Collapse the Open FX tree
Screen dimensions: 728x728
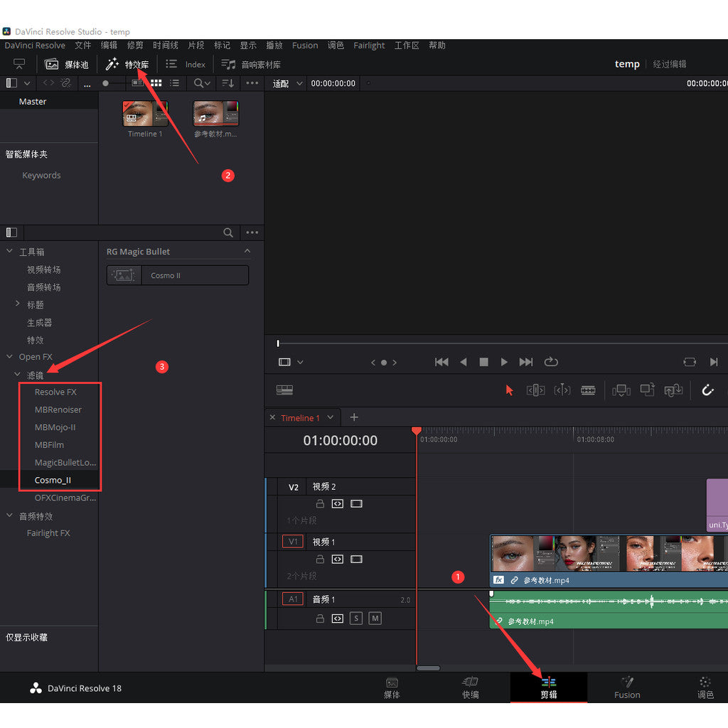coord(9,357)
